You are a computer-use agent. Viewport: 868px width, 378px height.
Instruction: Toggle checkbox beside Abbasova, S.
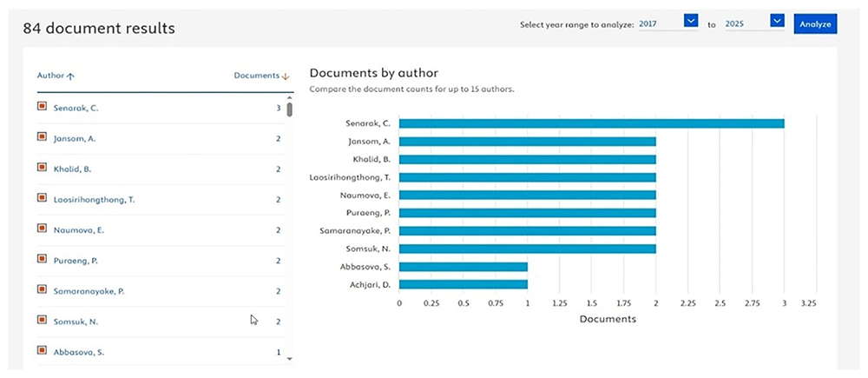(x=42, y=349)
